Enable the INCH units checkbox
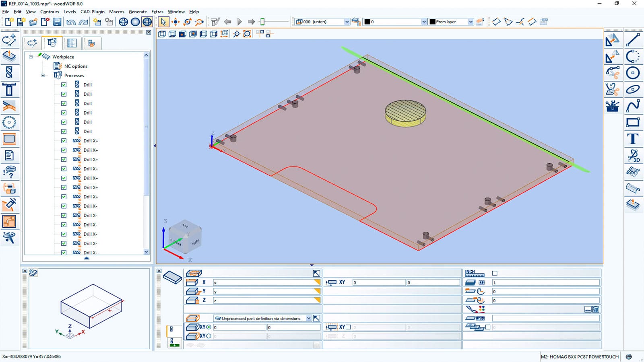 point(495,273)
